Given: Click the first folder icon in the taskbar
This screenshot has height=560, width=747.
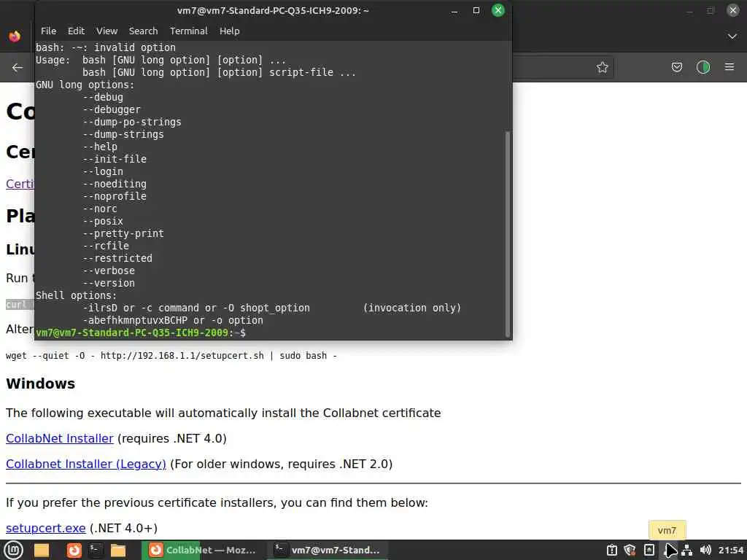Looking at the screenshot, I should tap(42, 550).
